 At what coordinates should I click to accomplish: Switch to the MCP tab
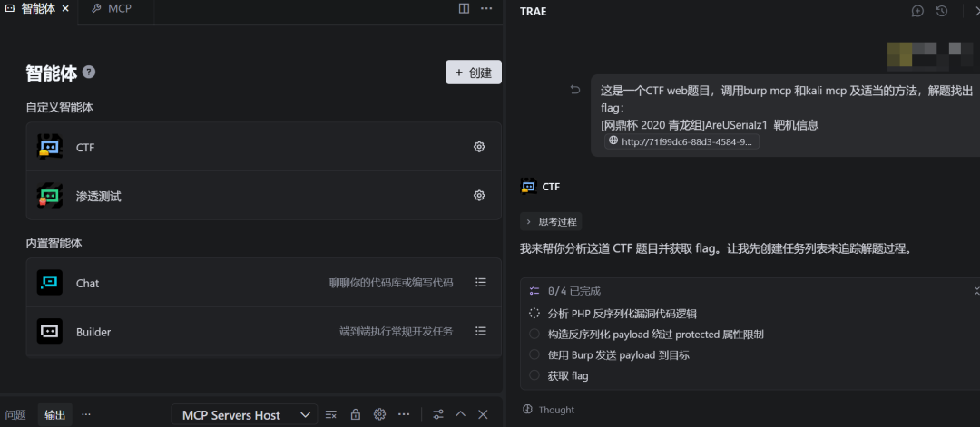pyautogui.click(x=112, y=9)
